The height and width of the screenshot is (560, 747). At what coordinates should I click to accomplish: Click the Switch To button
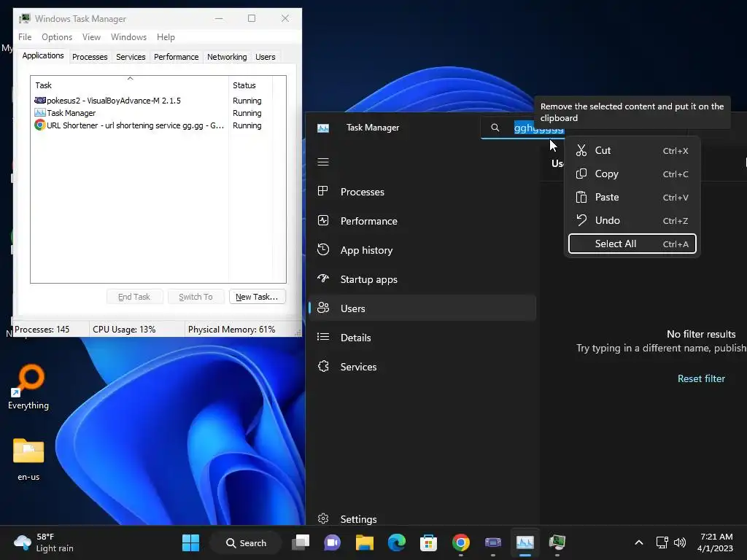click(x=196, y=297)
